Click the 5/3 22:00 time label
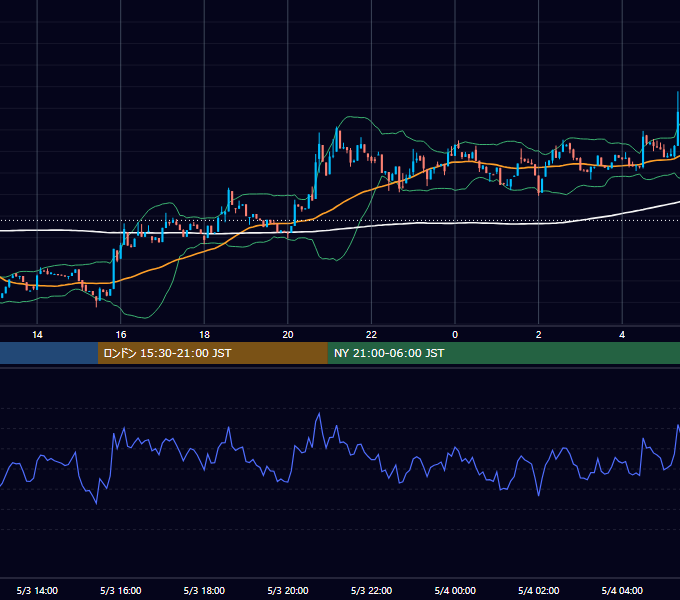The width and height of the screenshot is (680, 600). (371, 590)
